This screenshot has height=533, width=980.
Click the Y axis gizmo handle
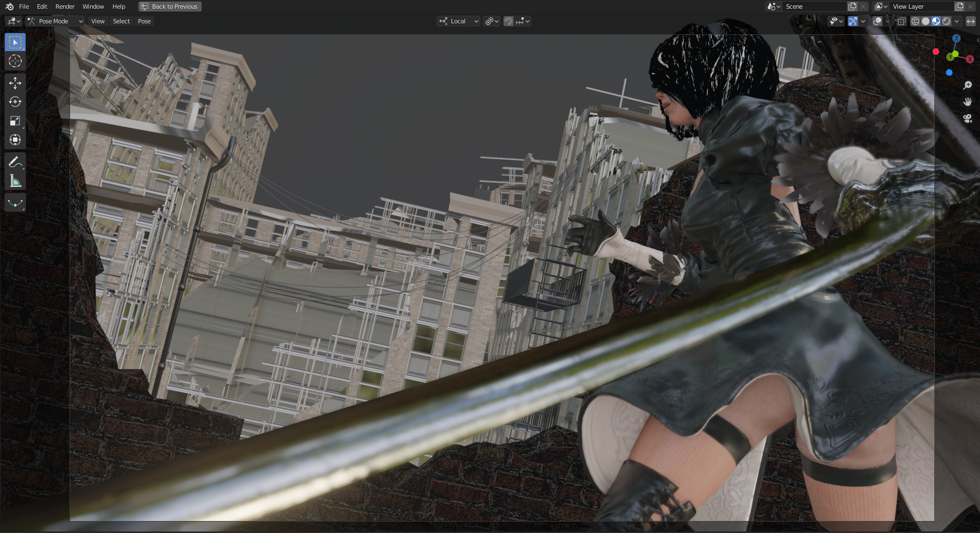951,57
